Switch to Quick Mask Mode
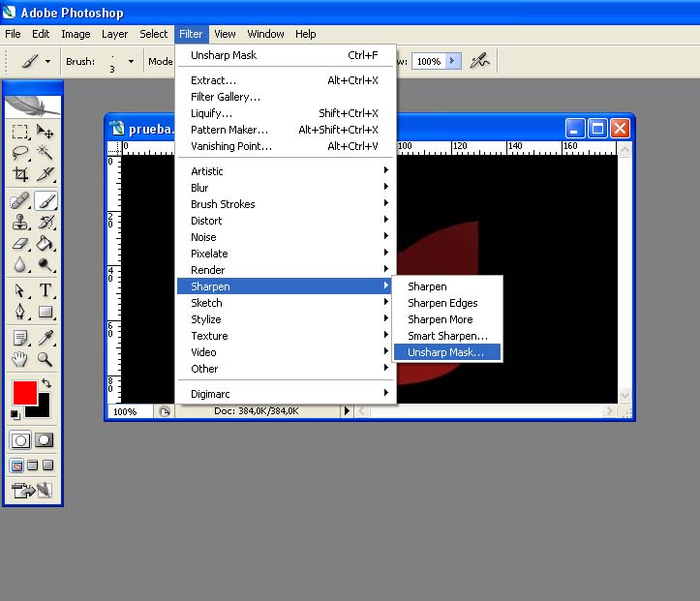 (45, 440)
